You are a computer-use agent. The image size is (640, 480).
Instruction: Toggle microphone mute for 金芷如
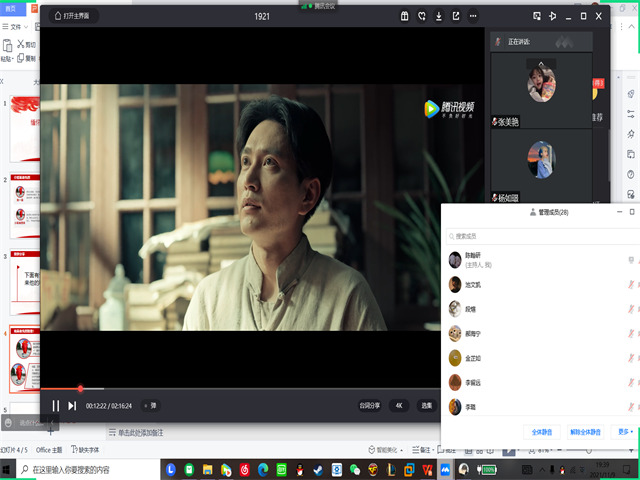[x=631, y=357]
